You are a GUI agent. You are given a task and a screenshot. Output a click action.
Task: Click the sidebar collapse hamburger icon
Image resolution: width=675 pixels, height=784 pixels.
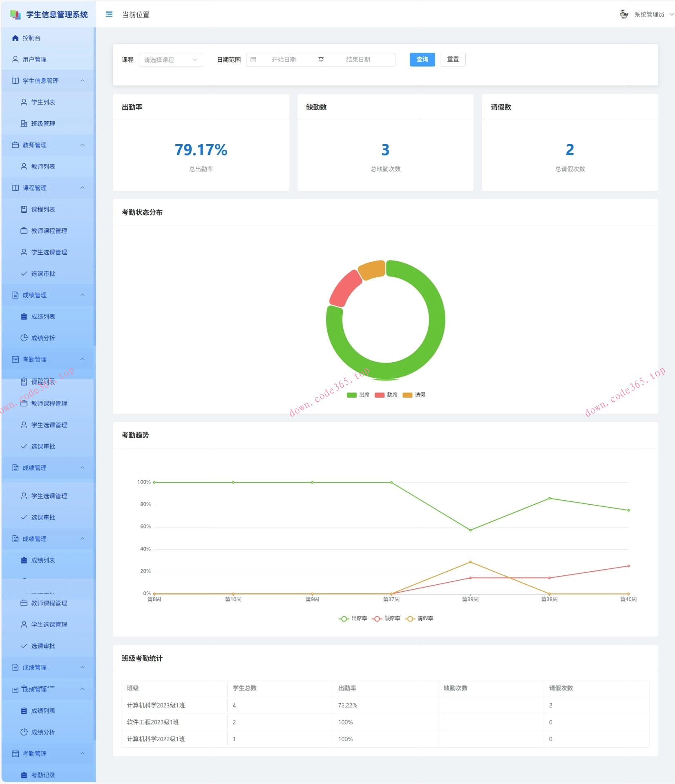pos(109,15)
